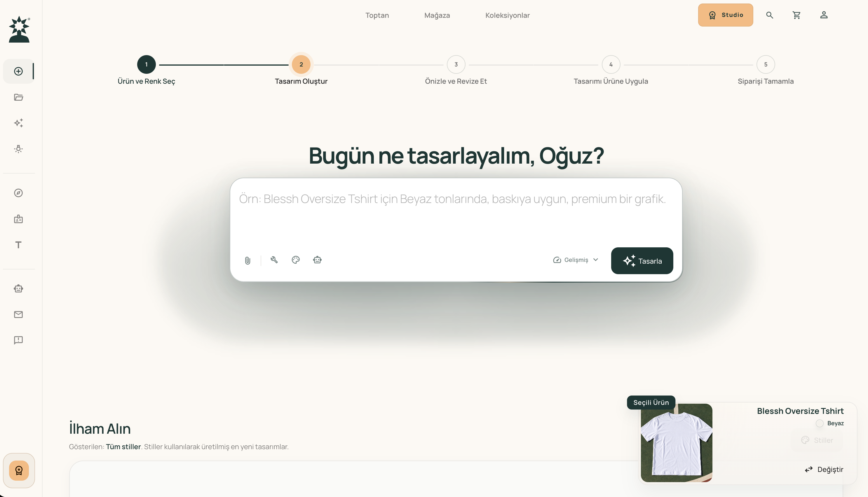Open the Mağaza menu
The image size is (868, 497).
coord(437,15)
